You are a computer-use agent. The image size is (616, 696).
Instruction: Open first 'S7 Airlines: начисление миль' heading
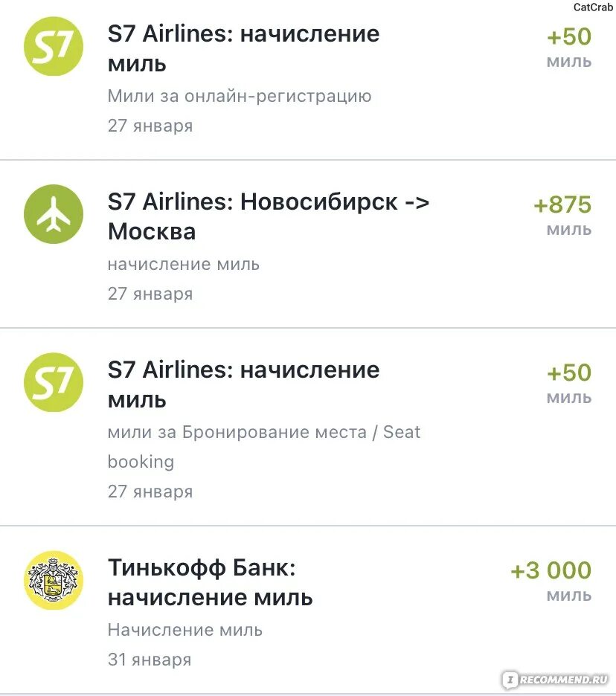243,49
